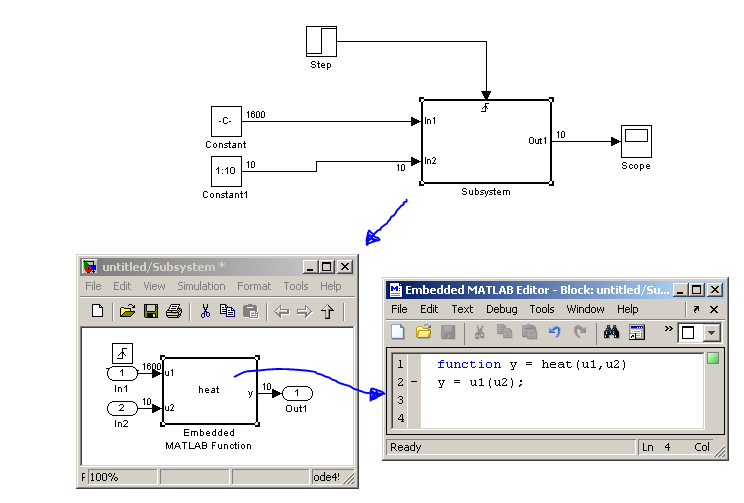Open the Simulation menu

201,286
